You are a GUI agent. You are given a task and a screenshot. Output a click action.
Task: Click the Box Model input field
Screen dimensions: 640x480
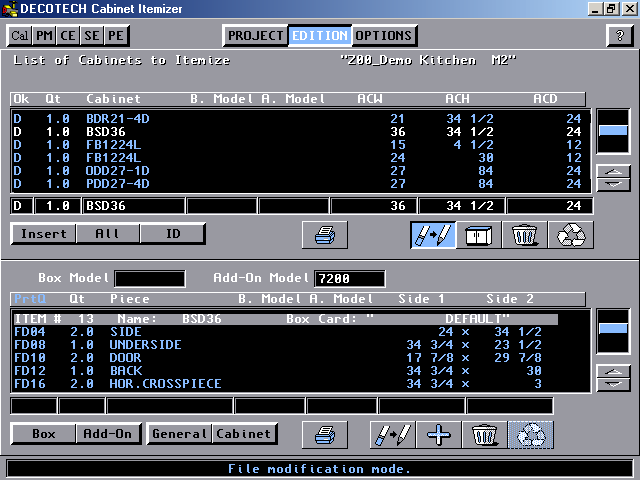[x=150, y=279]
